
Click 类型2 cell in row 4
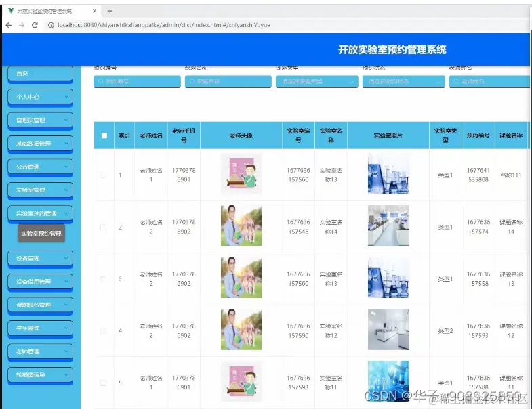(445, 331)
